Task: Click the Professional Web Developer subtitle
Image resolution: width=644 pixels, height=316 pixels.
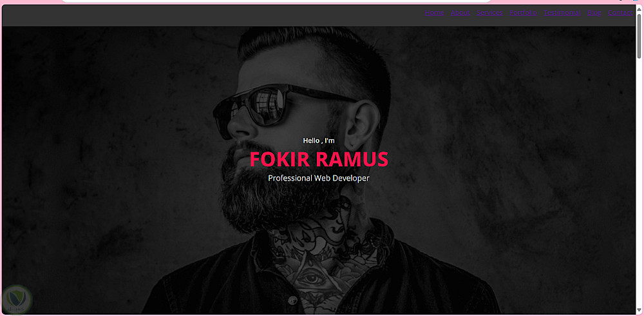Action: click(x=319, y=178)
